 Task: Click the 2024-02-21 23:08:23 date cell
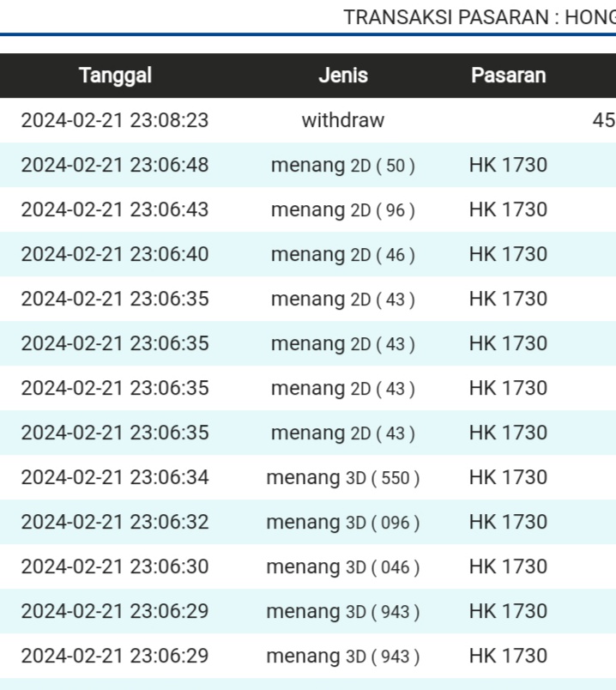pyautogui.click(x=115, y=120)
